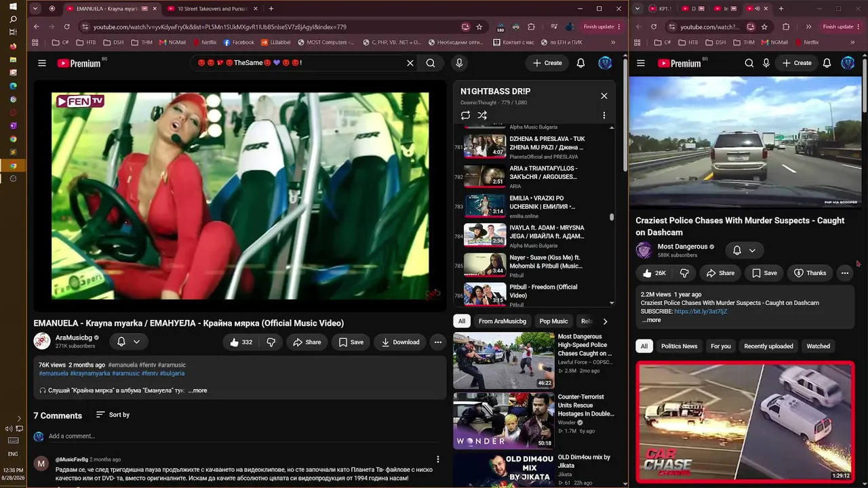The image size is (868, 488).
Task: Click the YouTube Premium logo in the left window
Action: click(x=79, y=63)
